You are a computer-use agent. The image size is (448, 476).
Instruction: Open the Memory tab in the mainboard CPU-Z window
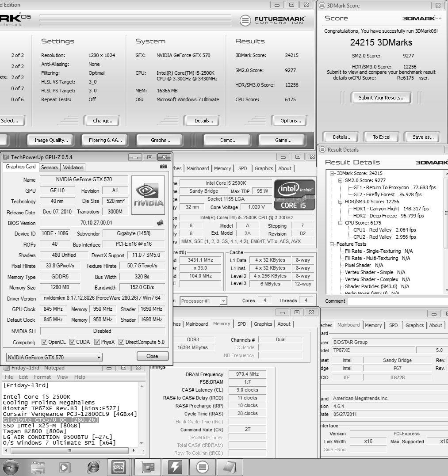point(373,325)
